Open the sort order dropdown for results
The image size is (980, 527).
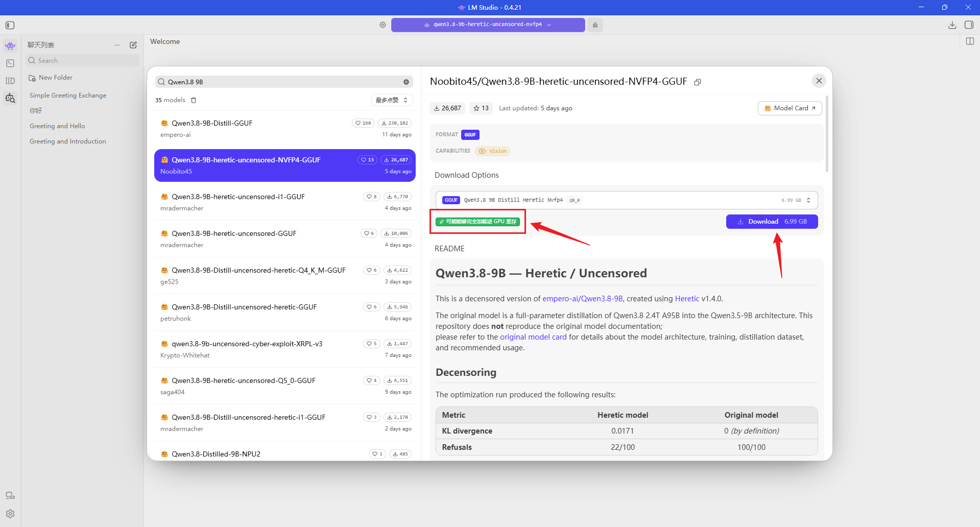392,100
